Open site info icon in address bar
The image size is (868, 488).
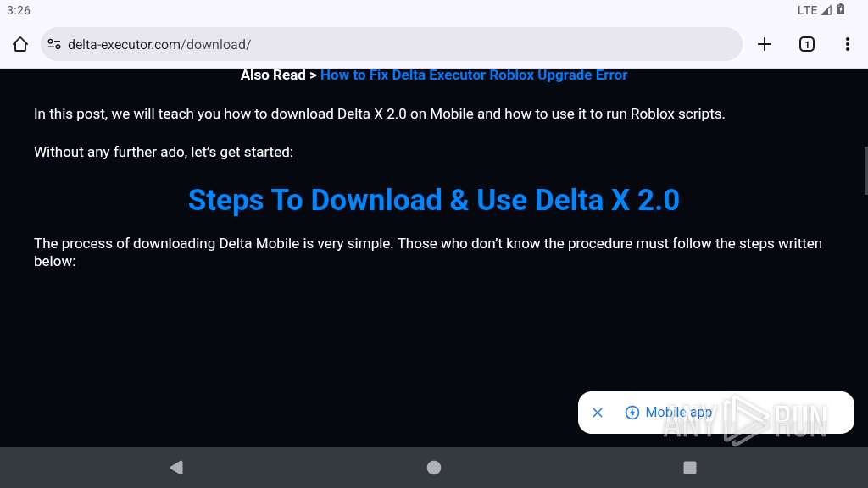[54, 44]
